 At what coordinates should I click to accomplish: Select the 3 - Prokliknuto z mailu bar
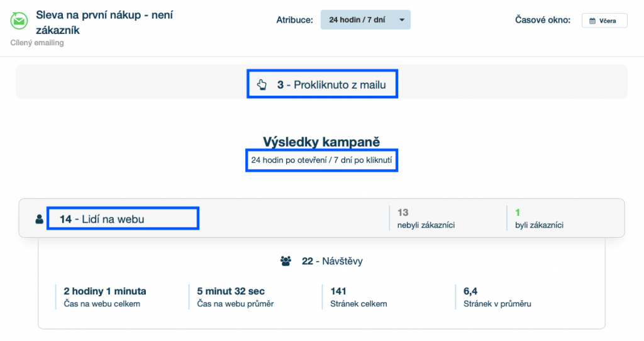pyautogui.click(x=322, y=84)
